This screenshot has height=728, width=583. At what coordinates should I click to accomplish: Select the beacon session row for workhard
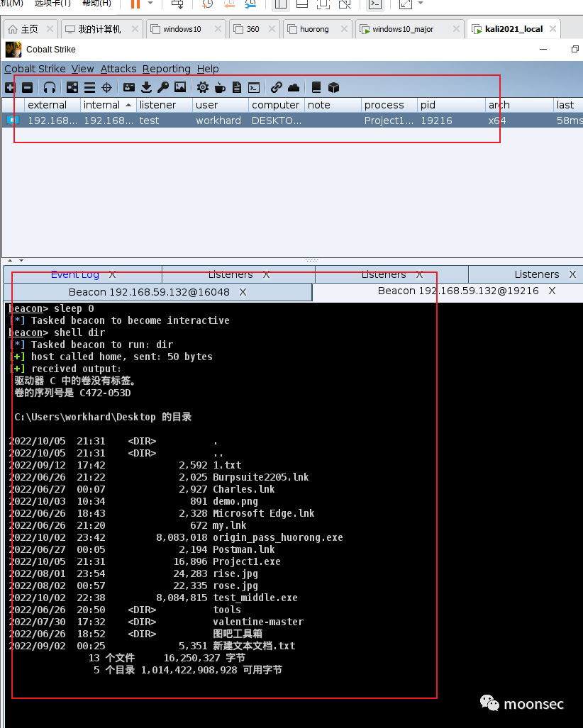coord(293,121)
